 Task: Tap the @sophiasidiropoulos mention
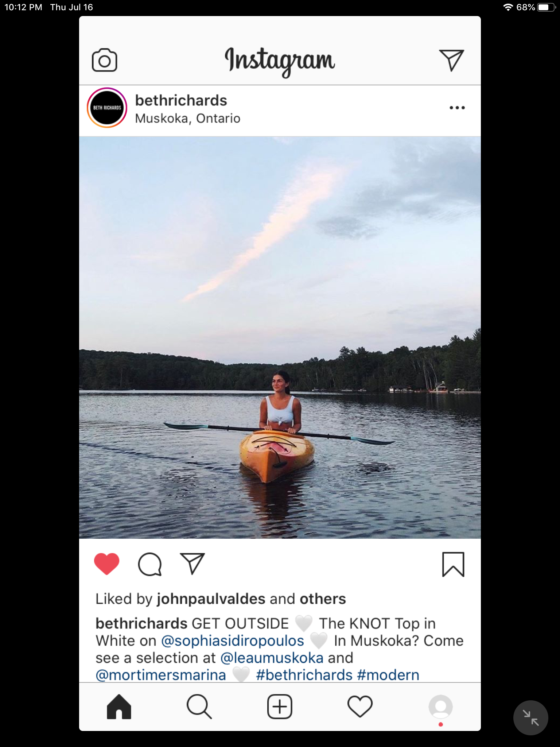click(232, 641)
